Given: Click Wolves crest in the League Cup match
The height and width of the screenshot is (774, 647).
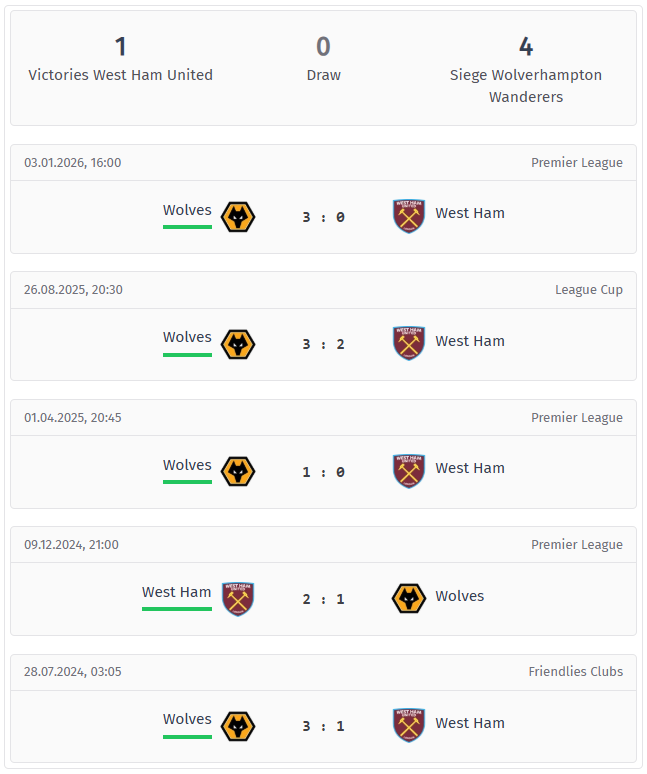Looking at the screenshot, I should pos(237,344).
